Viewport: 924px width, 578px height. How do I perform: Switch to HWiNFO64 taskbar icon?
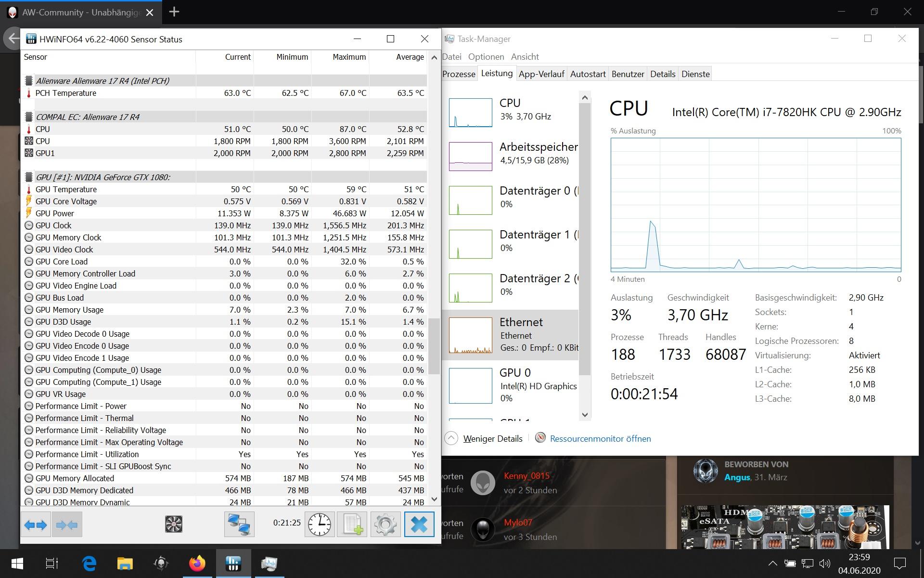(x=233, y=564)
